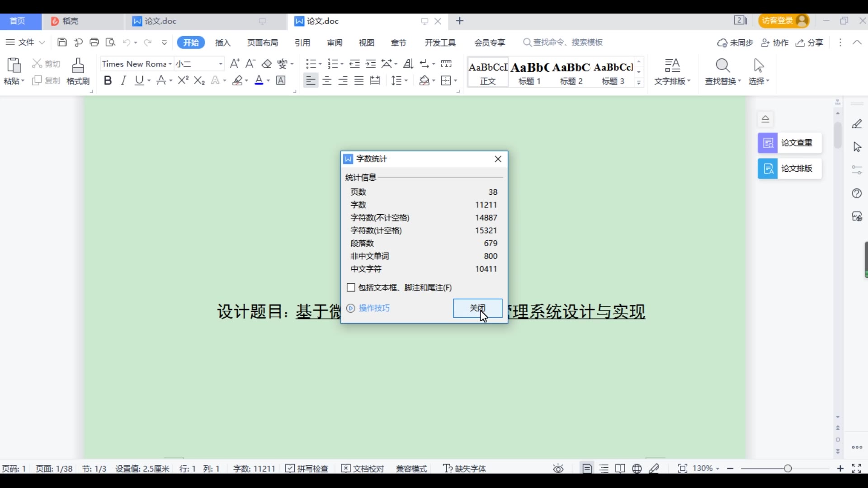868x488 pixels.
Task: Switch to outline view icon
Action: (604, 469)
